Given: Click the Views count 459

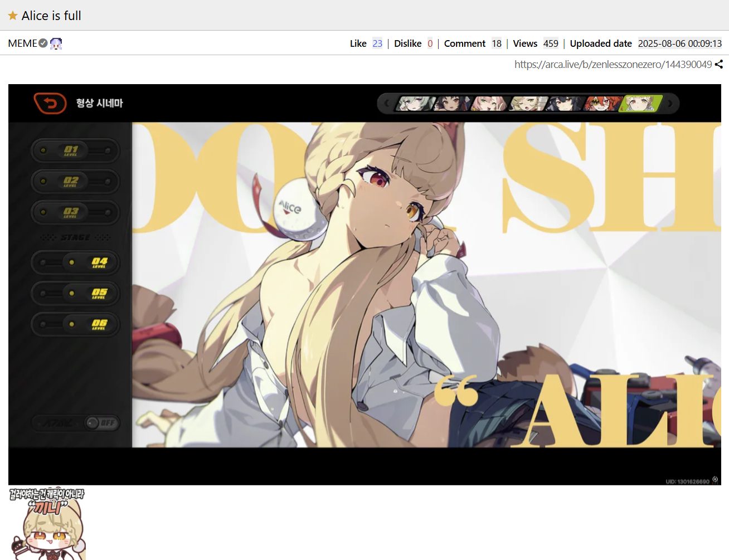Looking at the screenshot, I should (551, 43).
